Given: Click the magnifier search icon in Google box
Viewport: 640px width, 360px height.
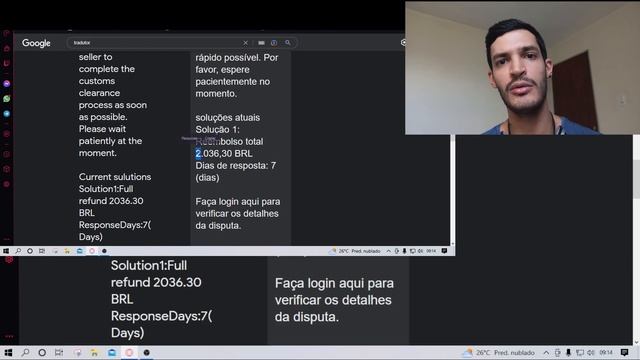Looking at the screenshot, I should pos(288,42).
